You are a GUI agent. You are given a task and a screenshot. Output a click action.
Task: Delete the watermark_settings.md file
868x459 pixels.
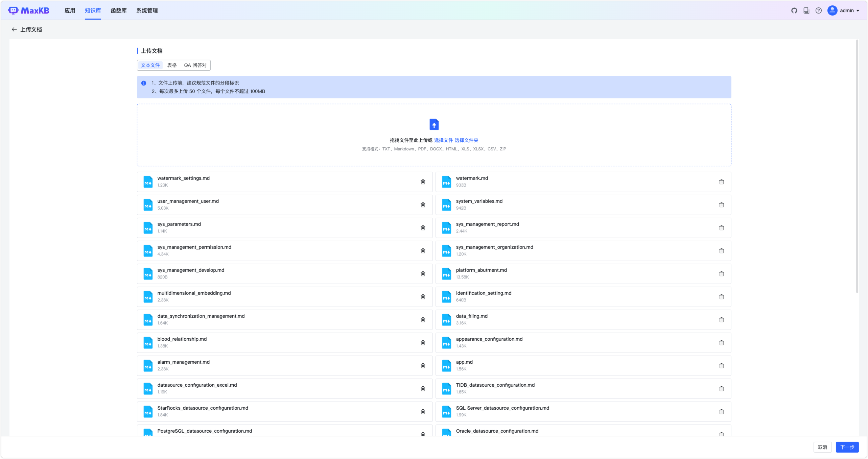[423, 182]
